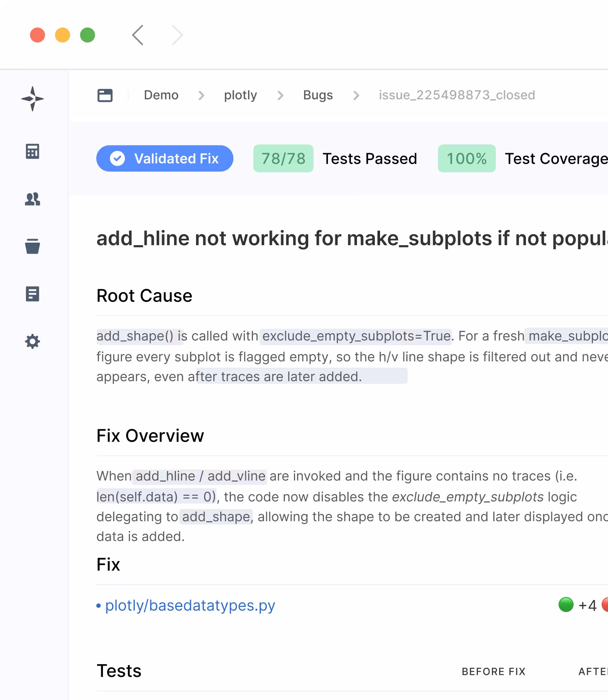Open the calculator icon in sidebar

pos(32,151)
